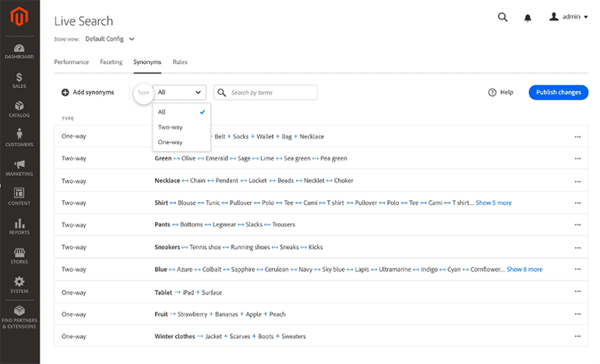
Task: Click Add synonyms button
Action: 87,92
